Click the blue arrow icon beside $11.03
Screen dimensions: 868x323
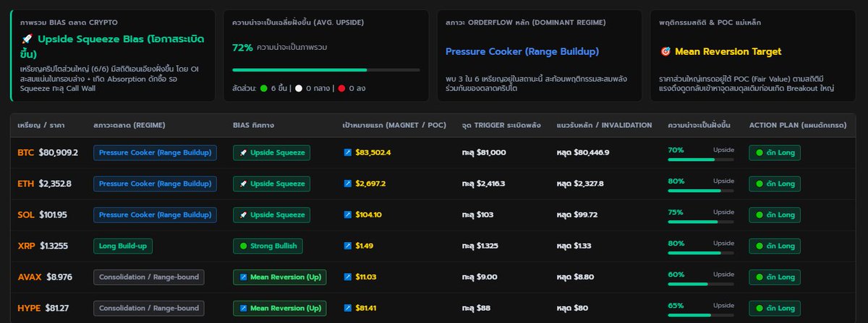[348, 277]
